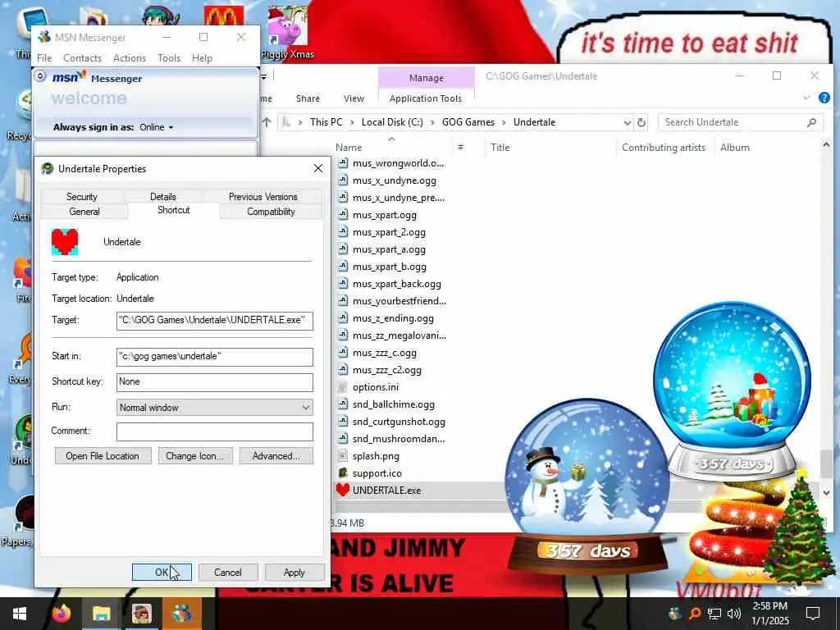Open the Online status dropdown in Messenger
840x630 pixels.
[157, 127]
